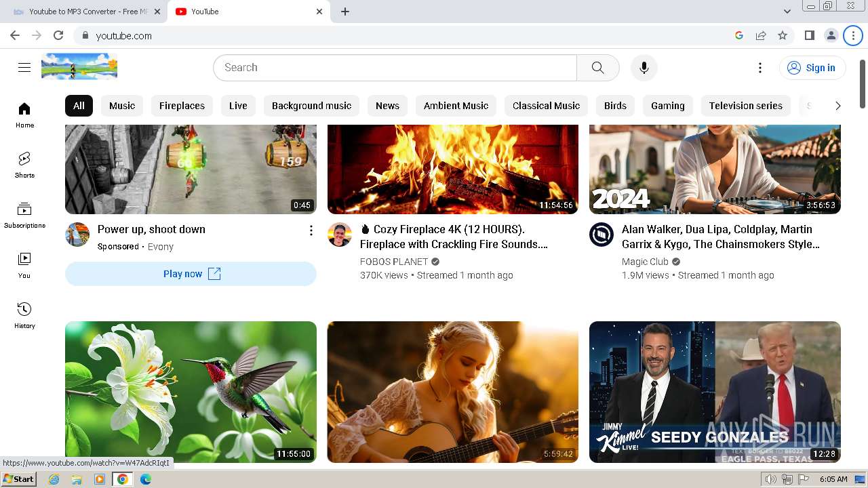Open History in the sidebar
The image size is (868, 488).
(24, 315)
